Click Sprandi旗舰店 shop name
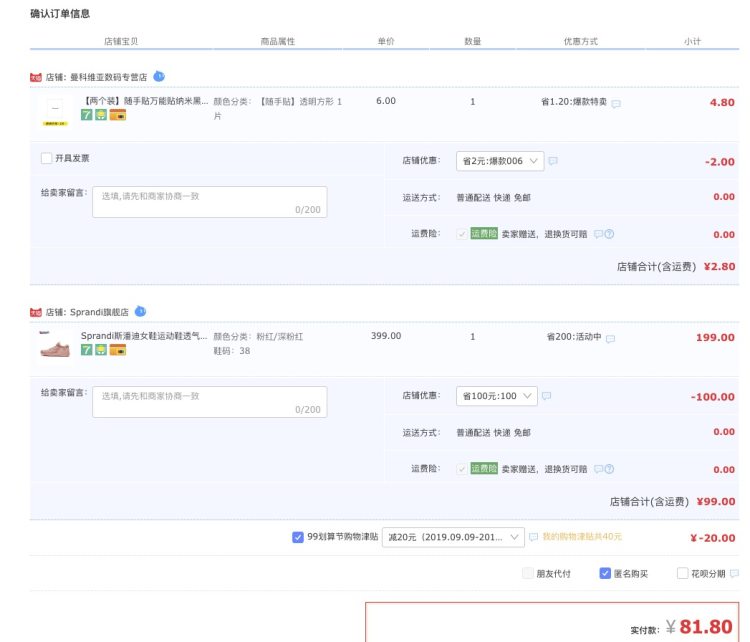Image resolution: width=750 pixels, height=642 pixels. [x=99, y=312]
